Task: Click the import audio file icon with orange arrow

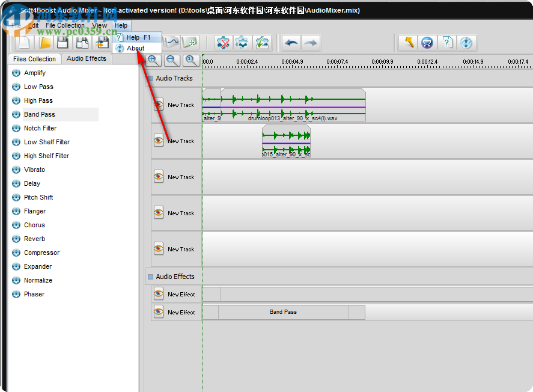Action: pos(102,43)
